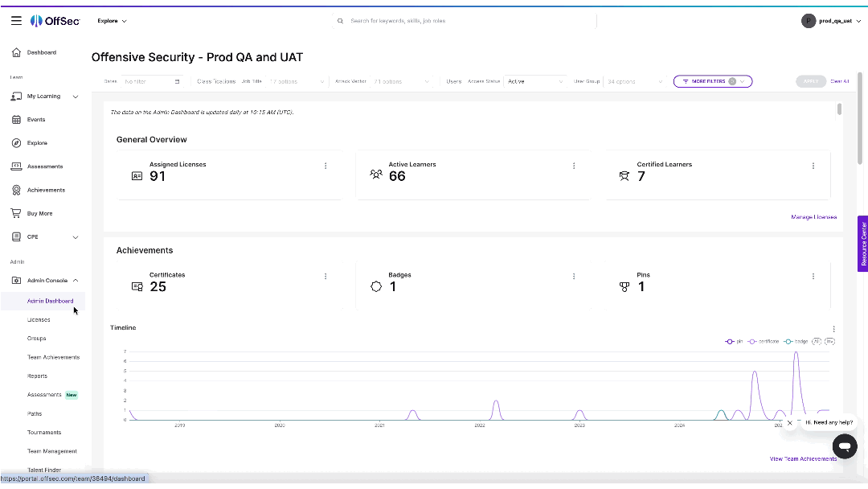Screen dimensions: 868x489
Task: Toggle the badge series in chart legend
Action: coord(796,341)
